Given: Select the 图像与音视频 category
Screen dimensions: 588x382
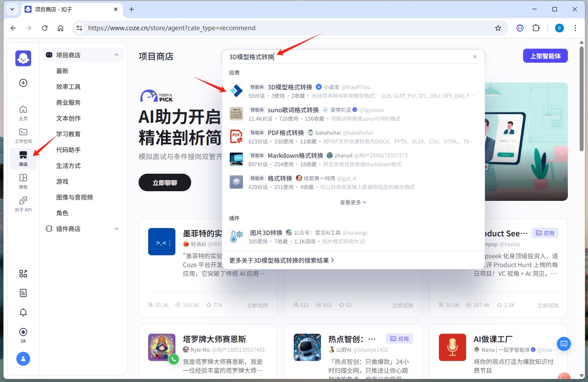Looking at the screenshot, I should pos(75,197).
